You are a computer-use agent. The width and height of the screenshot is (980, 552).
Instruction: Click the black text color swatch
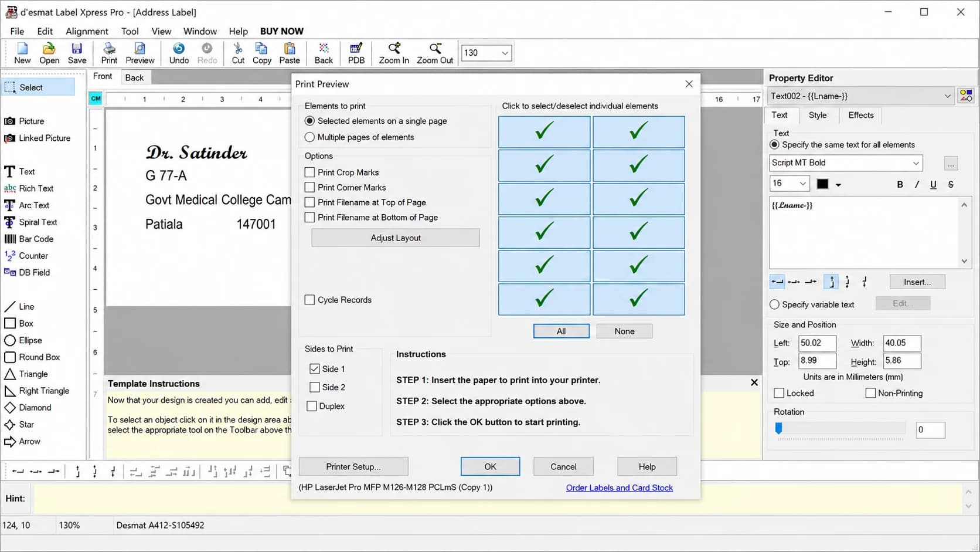tap(823, 184)
